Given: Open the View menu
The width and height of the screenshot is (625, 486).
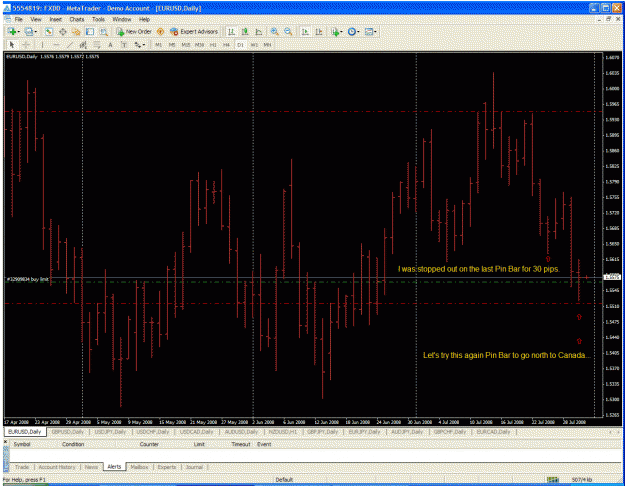Looking at the screenshot, I should 36,19.
